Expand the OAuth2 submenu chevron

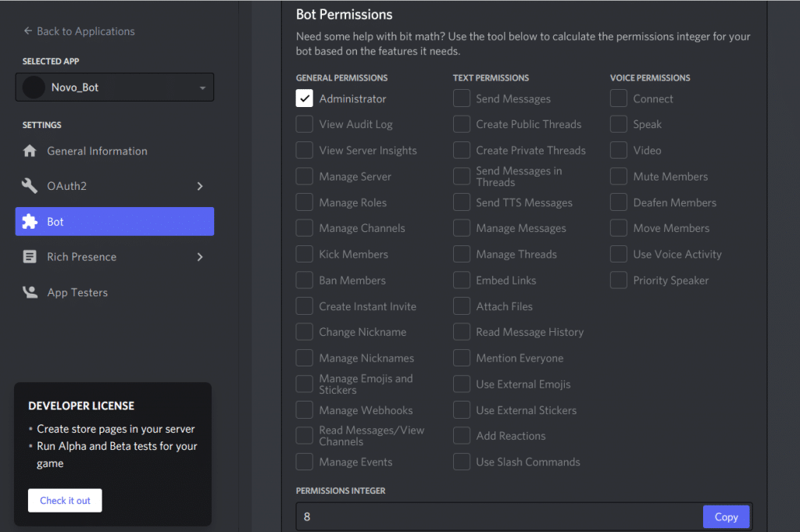pos(200,186)
